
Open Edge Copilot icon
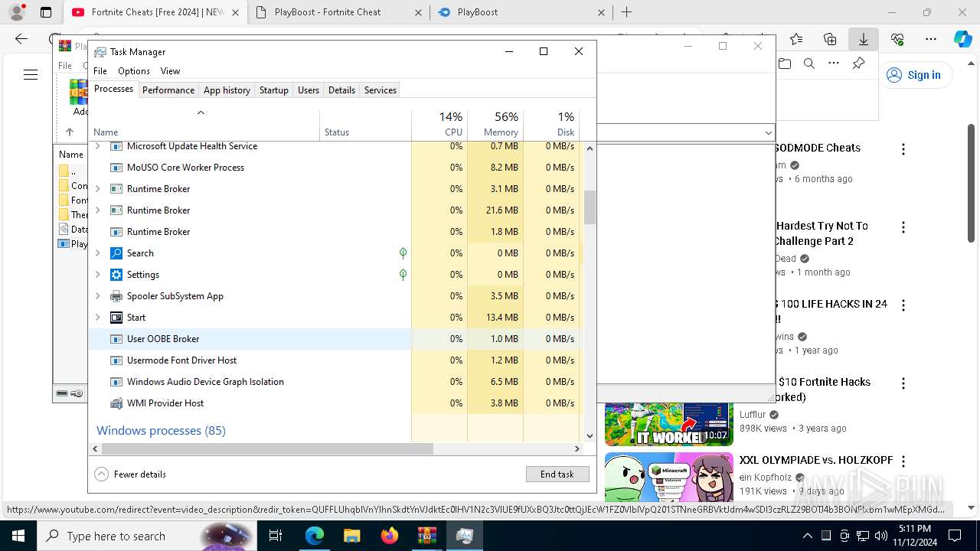coord(962,39)
